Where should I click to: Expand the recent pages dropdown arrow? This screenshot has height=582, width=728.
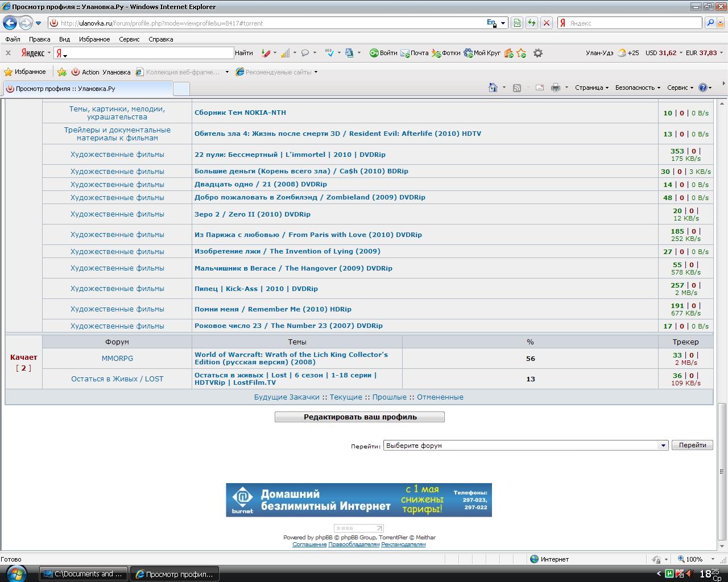coord(38,23)
